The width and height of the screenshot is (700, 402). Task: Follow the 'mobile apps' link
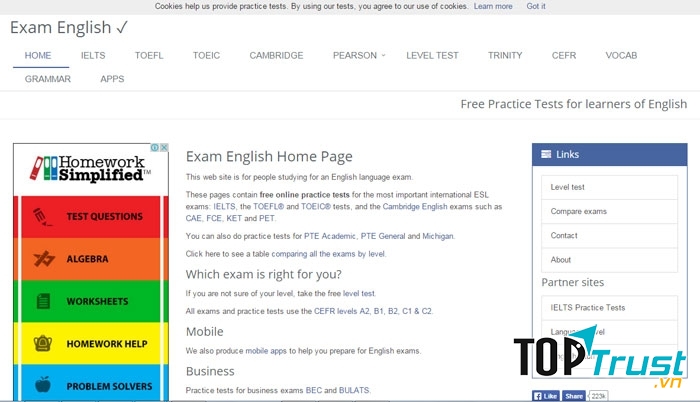click(x=266, y=351)
